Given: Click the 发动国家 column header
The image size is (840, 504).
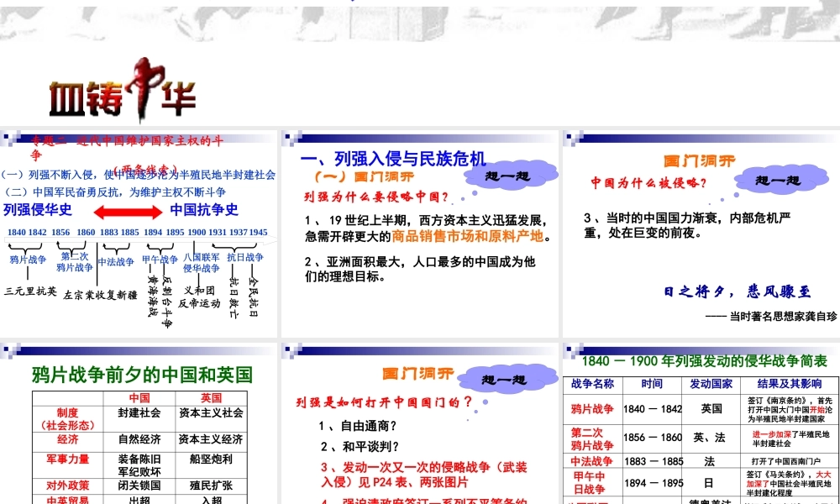Looking at the screenshot, I should 712,384.
